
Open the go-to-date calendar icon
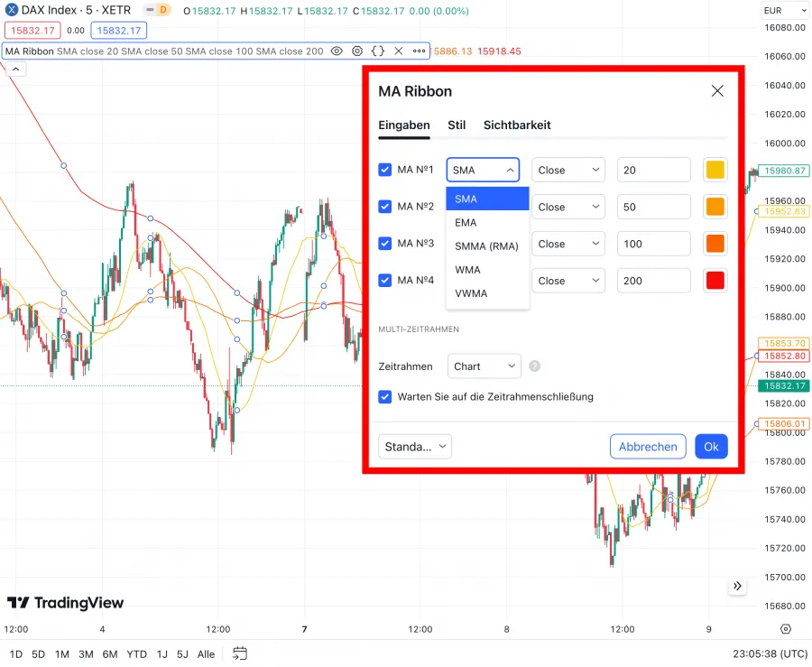pos(239,653)
